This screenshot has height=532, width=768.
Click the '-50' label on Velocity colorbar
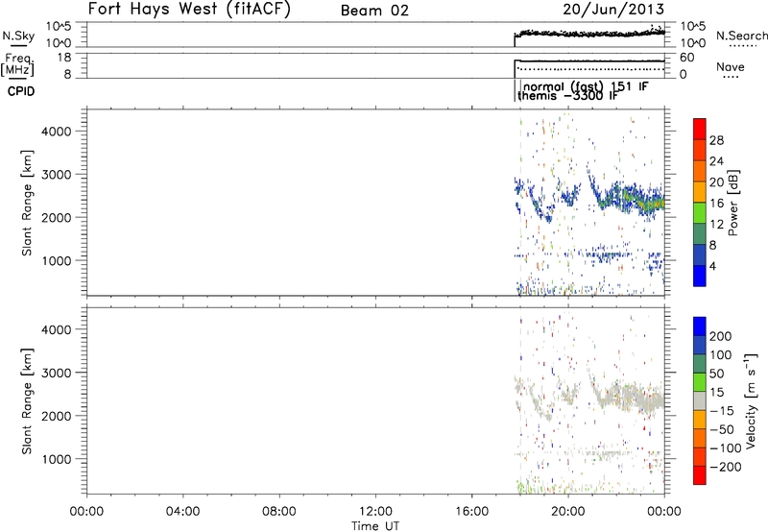(722, 429)
